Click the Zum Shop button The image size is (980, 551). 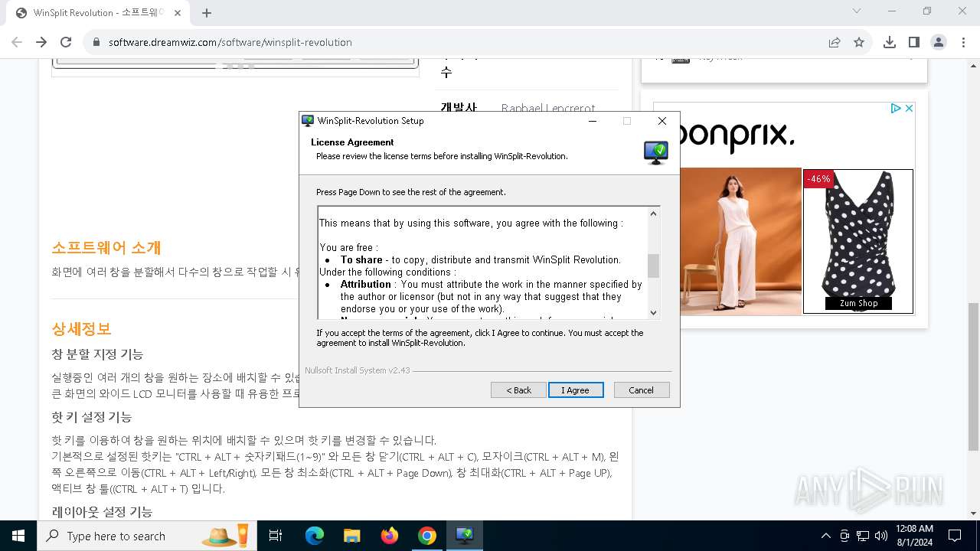(858, 303)
